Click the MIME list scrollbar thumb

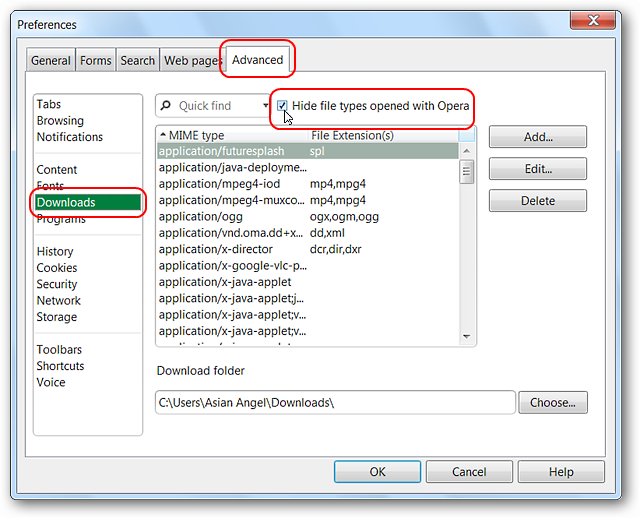(x=467, y=172)
